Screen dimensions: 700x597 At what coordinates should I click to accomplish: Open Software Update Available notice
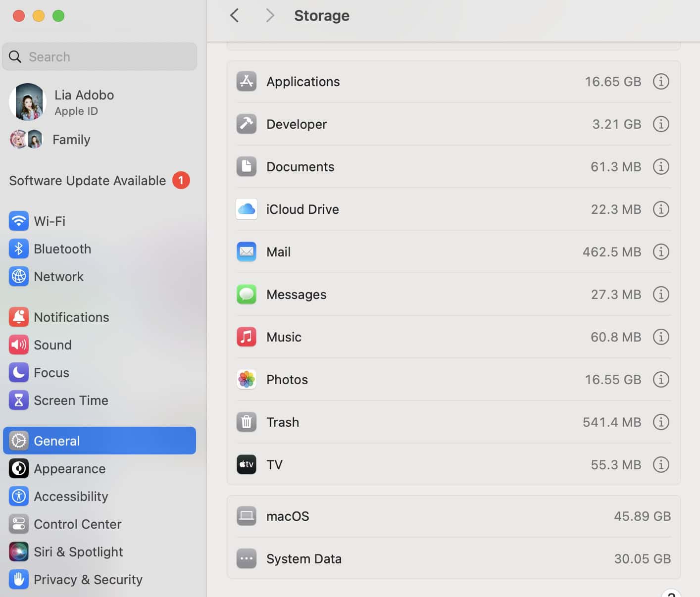100,181
